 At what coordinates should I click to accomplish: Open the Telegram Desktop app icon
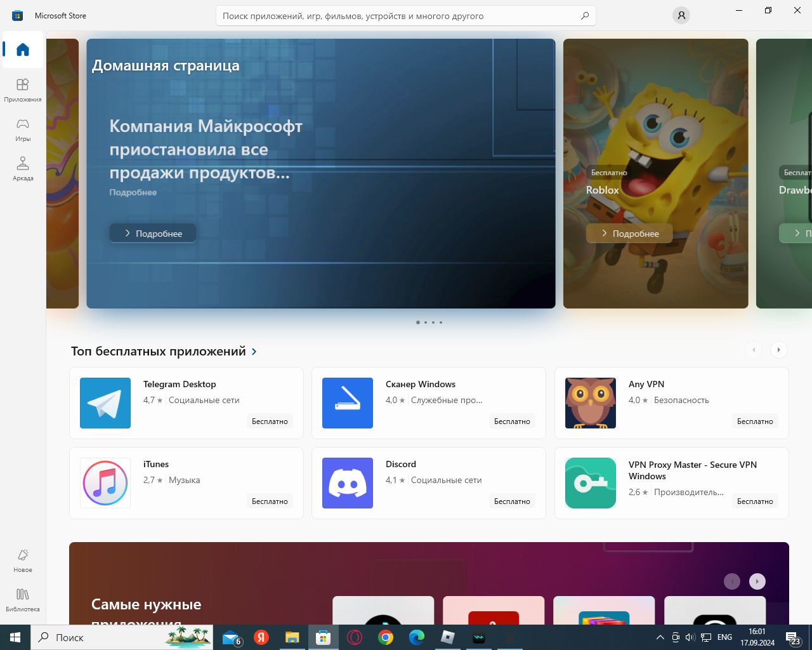pos(105,403)
